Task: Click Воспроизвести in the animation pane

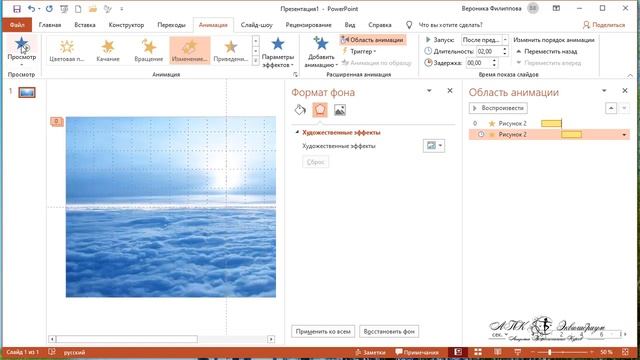Action: click(498, 108)
